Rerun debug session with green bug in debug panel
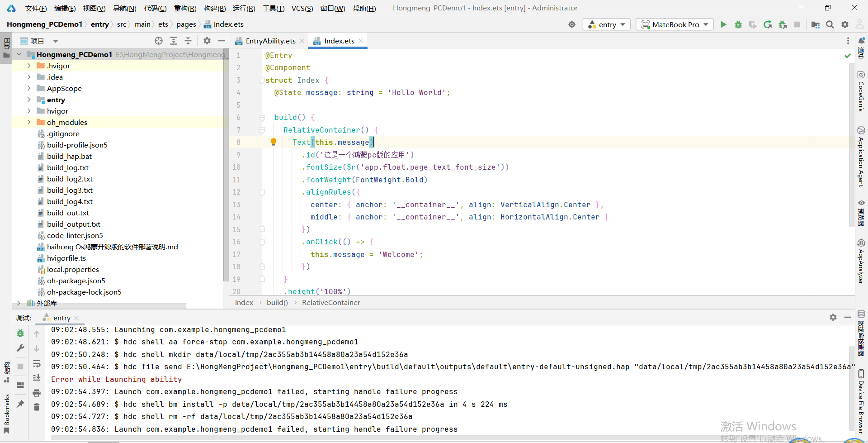Image resolution: width=868 pixels, height=443 pixels. click(20, 333)
